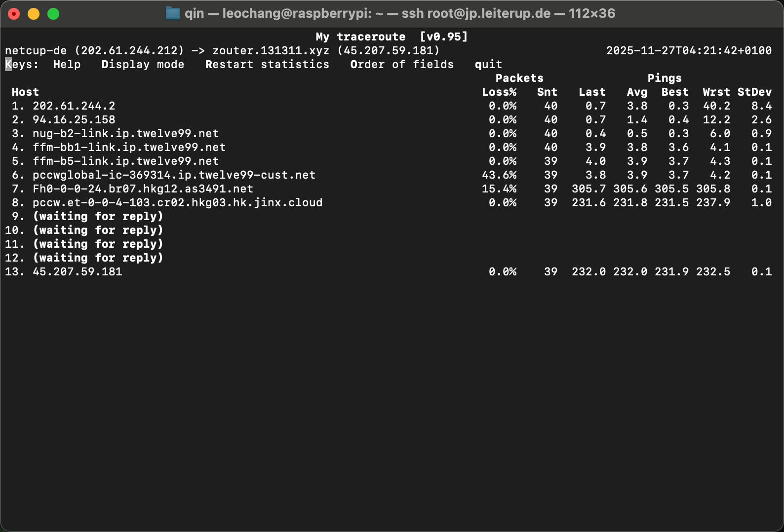Click the Loss% column header
Image resolution: width=784 pixels, height=532 pixels.
pyautogui.click(x=499, y=92)
